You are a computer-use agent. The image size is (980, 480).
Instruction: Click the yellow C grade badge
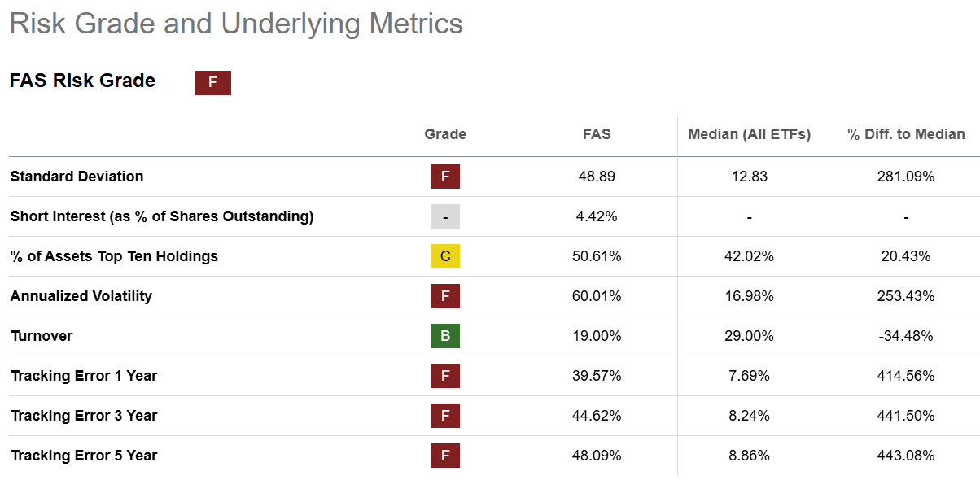445,256
